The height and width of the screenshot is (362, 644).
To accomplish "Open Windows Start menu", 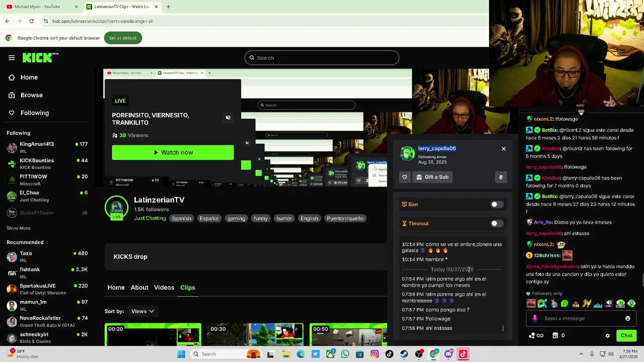I will [x=181, y=354].
